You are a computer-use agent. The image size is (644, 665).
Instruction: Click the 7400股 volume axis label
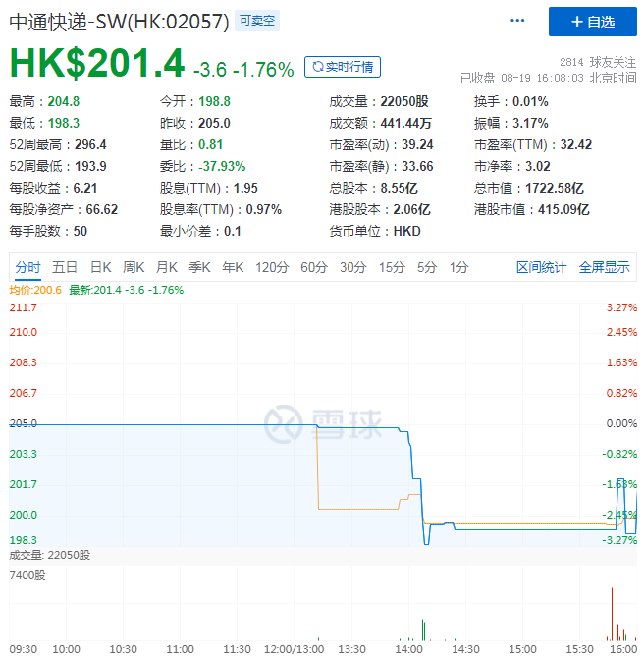click(27, 575)
